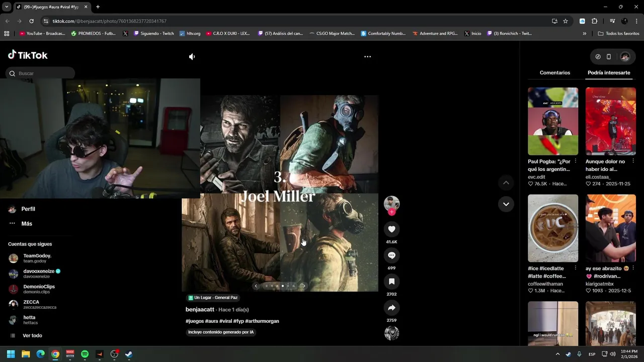
Task: Open the iced latte video thumbnail
Action: 553,228
